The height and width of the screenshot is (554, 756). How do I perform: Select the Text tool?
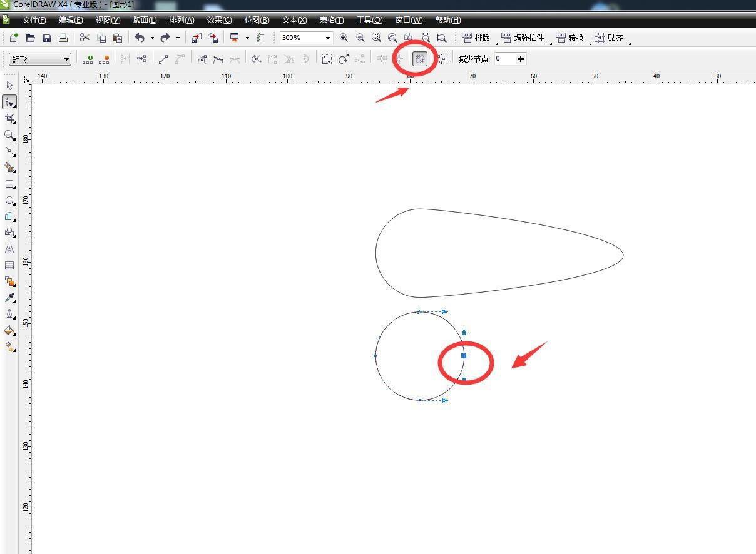[x=9, y=249]
